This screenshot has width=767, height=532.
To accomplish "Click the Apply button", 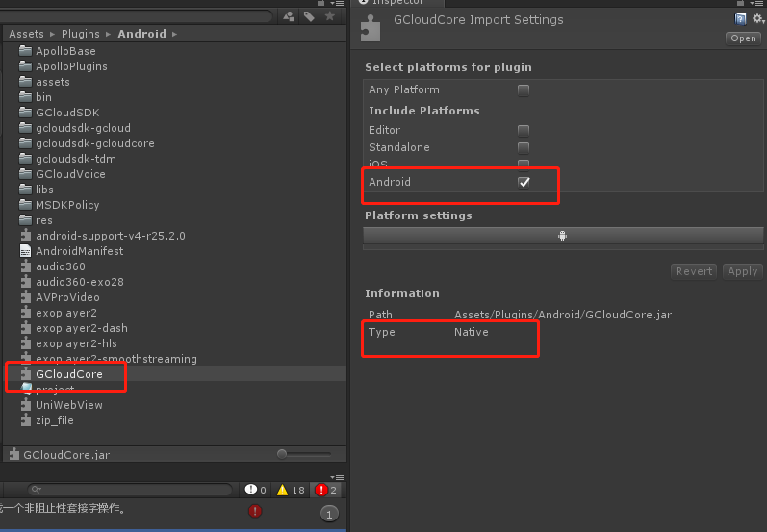I will 742,271.
